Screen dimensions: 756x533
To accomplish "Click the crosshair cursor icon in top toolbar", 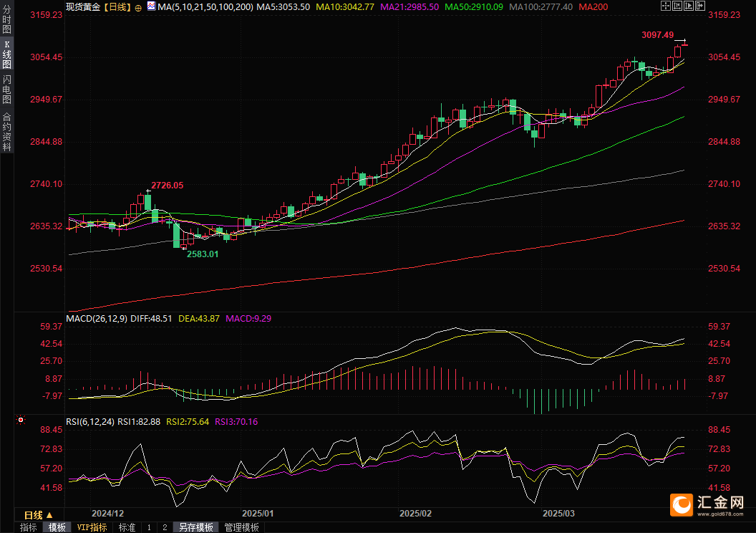I will click(665, 6).
